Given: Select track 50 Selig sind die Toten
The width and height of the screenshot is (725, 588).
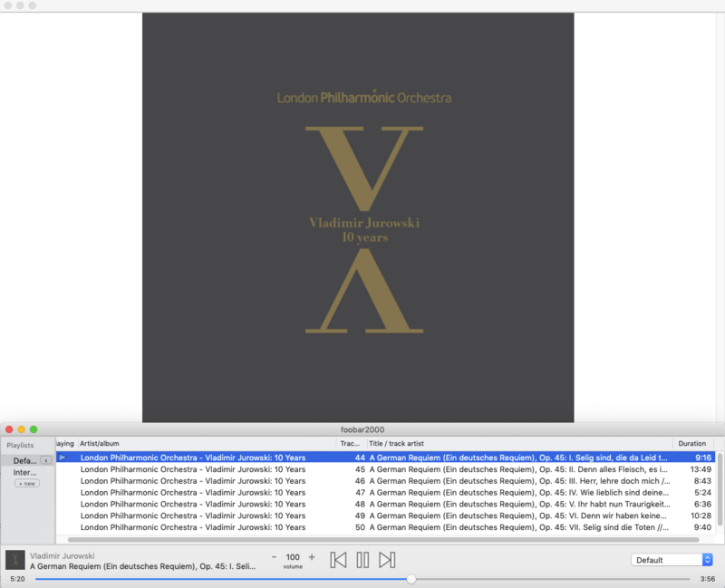Looking at the screenshot, I should point(386,527).
